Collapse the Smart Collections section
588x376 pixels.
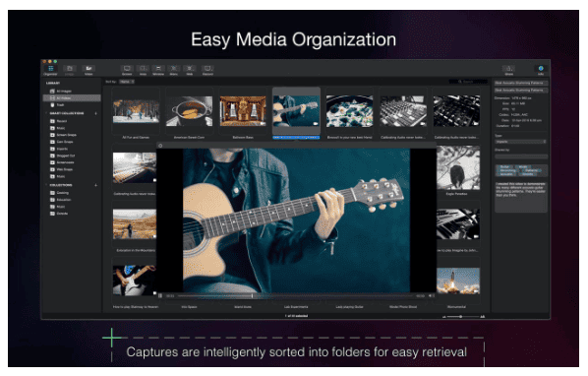coord(46,113)
